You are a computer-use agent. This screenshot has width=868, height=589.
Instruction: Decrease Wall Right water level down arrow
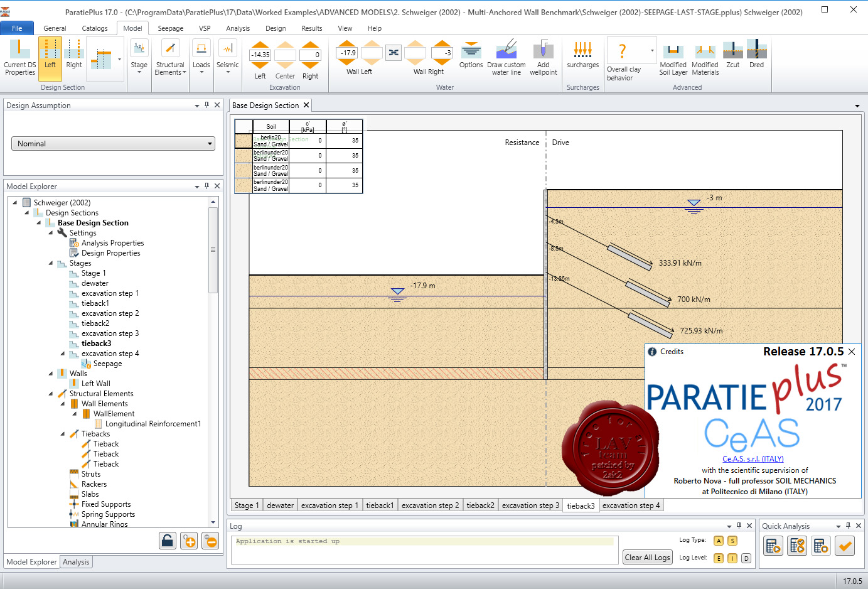point(442,62)
